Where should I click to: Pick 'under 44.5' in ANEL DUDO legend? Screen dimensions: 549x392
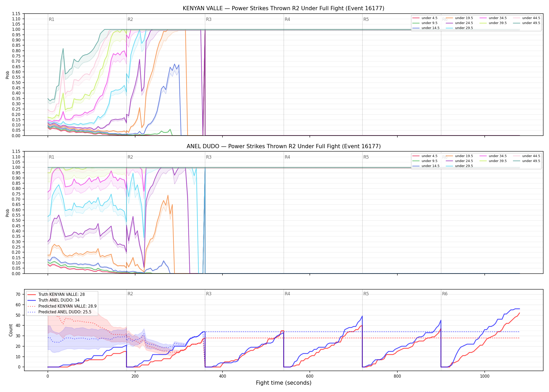(527, 156)
